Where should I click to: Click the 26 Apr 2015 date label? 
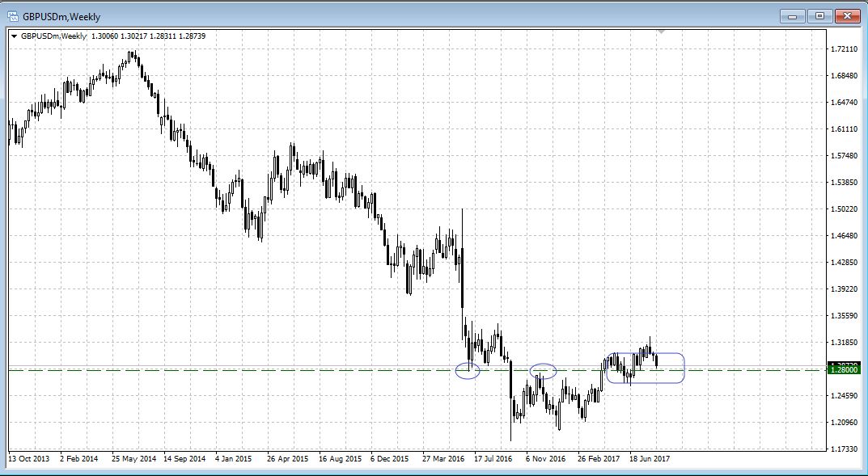286,459
